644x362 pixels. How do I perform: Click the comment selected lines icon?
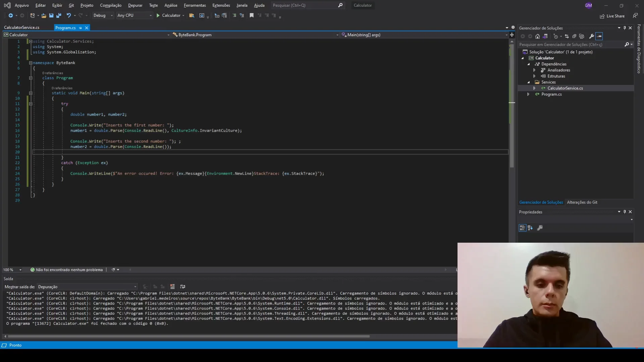pyautogui.click(x=234, y=15)
